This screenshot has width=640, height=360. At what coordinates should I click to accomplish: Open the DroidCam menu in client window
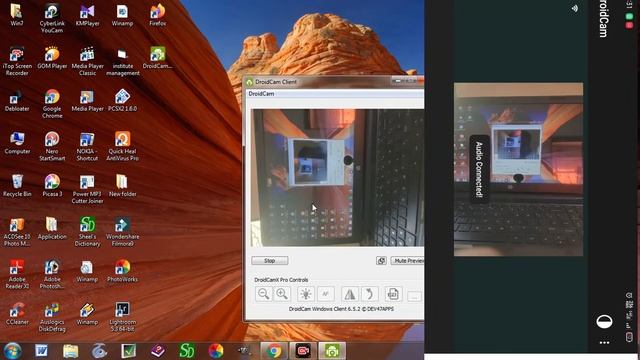coord(261,94)
